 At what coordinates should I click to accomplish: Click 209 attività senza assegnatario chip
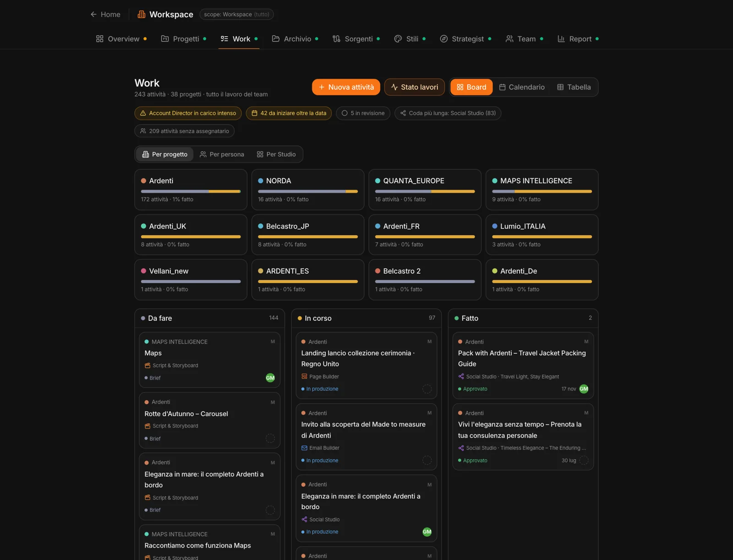coord(184,131)
